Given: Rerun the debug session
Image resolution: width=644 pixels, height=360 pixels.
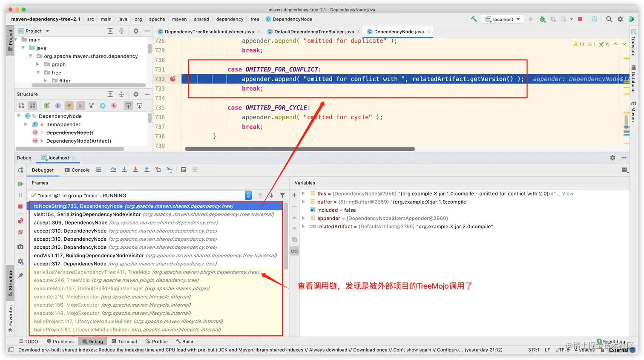Looking at the screenshot, I should [x=20, y=170].
